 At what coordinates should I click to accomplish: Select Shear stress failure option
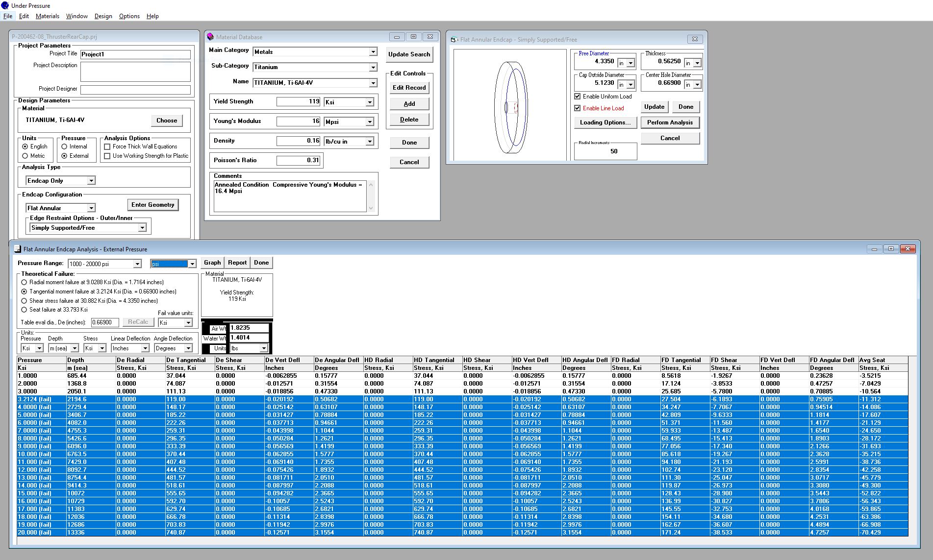[x=24, y=301]
